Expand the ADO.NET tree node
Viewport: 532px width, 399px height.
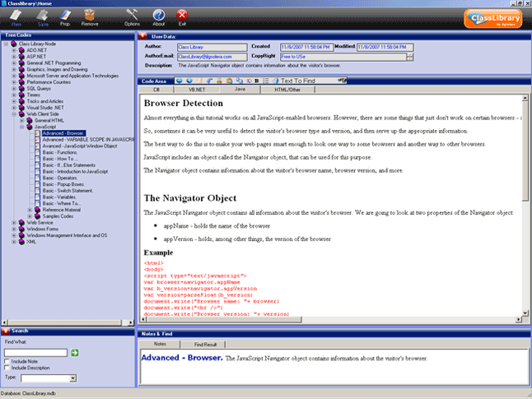pyautogui.click(x=14, y=50)
